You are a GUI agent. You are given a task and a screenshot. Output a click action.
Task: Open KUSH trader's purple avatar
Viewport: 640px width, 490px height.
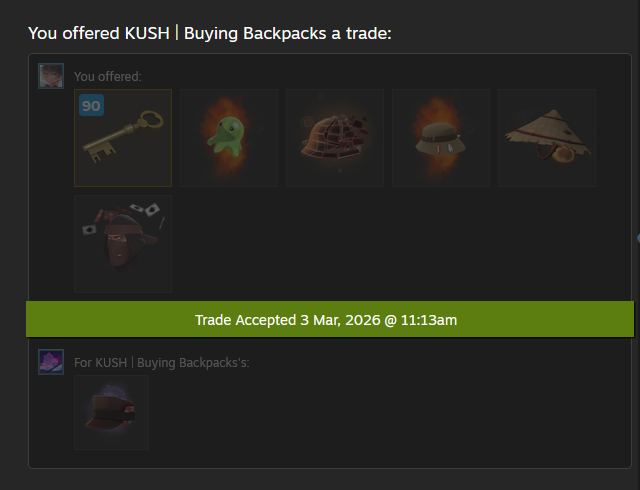[51, 362]
